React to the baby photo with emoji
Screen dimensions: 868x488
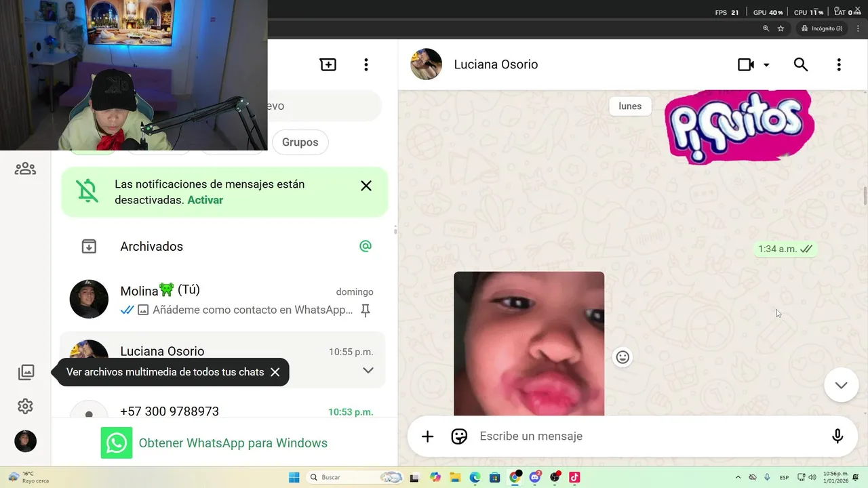(x=623, y=357)
